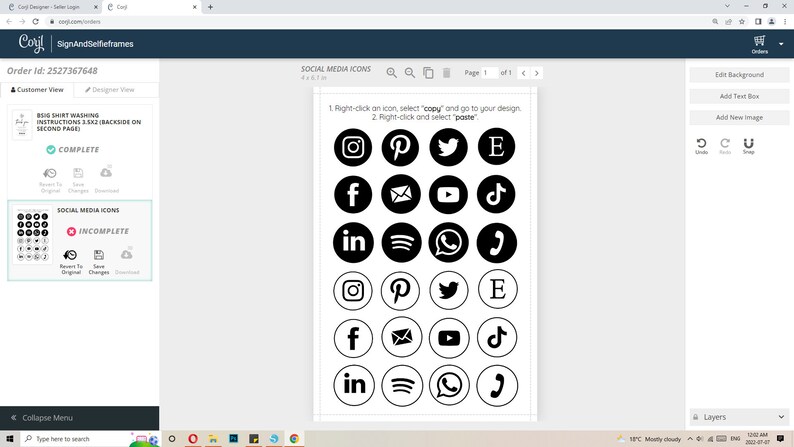Select the outlined Instagram icon
The image size is (794, 447).
[x=353, y=291]
